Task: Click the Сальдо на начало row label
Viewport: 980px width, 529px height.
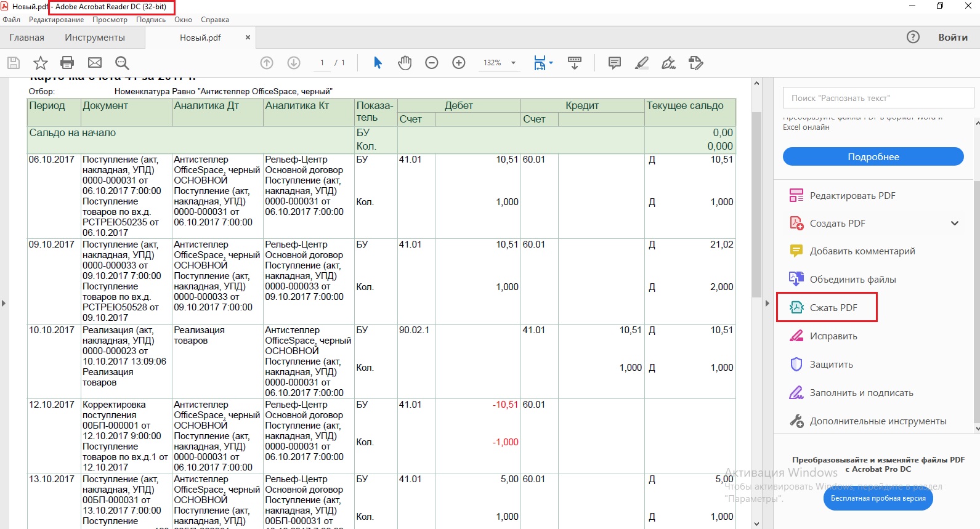Action: point(73,133)
